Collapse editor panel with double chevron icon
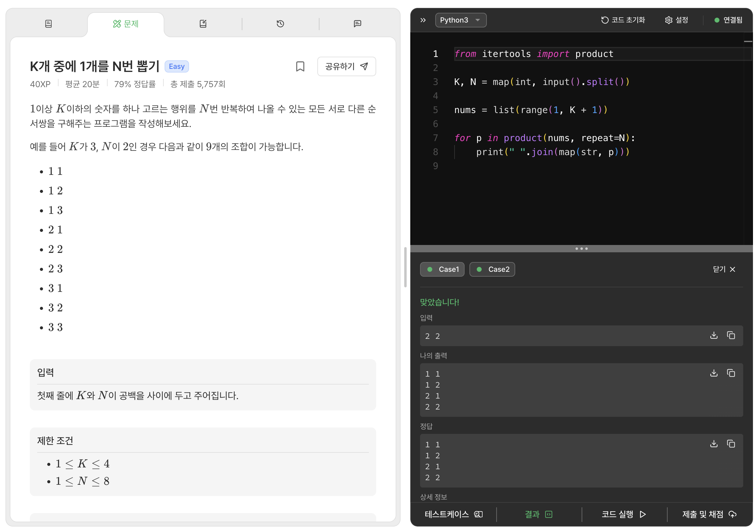 (x=423, y=20)
